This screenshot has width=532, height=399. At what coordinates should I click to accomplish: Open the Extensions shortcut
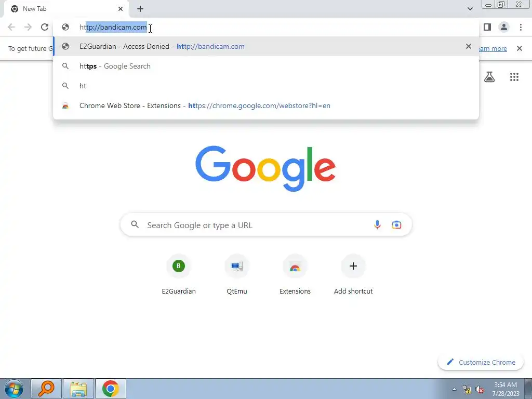(x=295, y=275)
